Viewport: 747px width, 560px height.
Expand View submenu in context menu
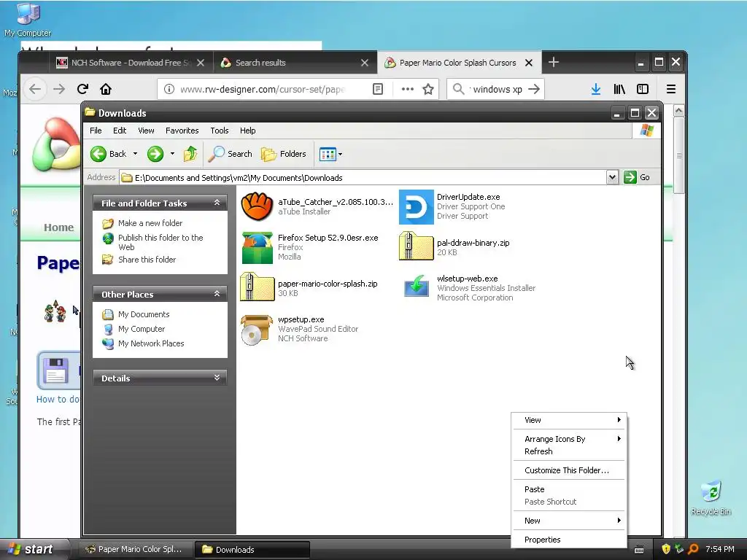pyautogui.click(x=569, y=420)
